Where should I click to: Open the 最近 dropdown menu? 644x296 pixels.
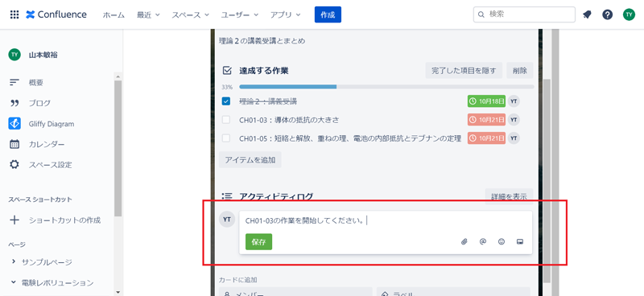click(148, 14)
